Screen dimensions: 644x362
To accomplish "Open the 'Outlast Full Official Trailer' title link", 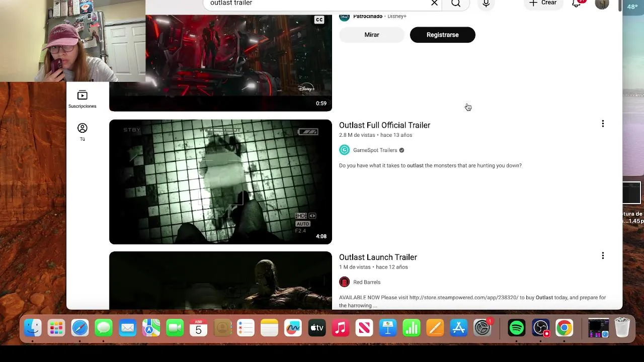I will [x=384, y=125].
